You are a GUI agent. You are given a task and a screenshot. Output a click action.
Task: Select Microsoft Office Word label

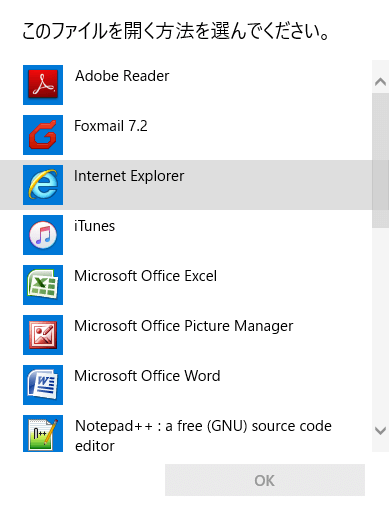[147, 376]
